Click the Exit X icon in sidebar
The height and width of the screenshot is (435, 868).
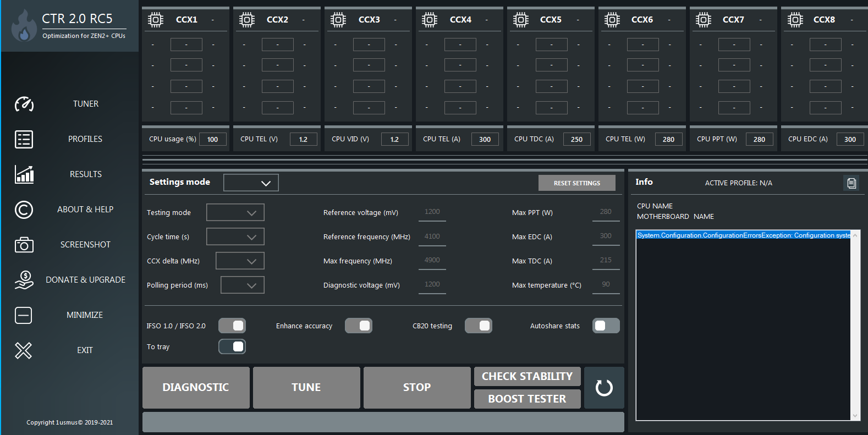[23, 350]
